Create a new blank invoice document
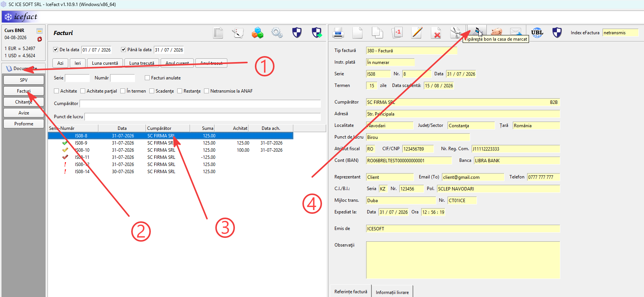This screenshot has width=644, height=297. pos(357,33)
